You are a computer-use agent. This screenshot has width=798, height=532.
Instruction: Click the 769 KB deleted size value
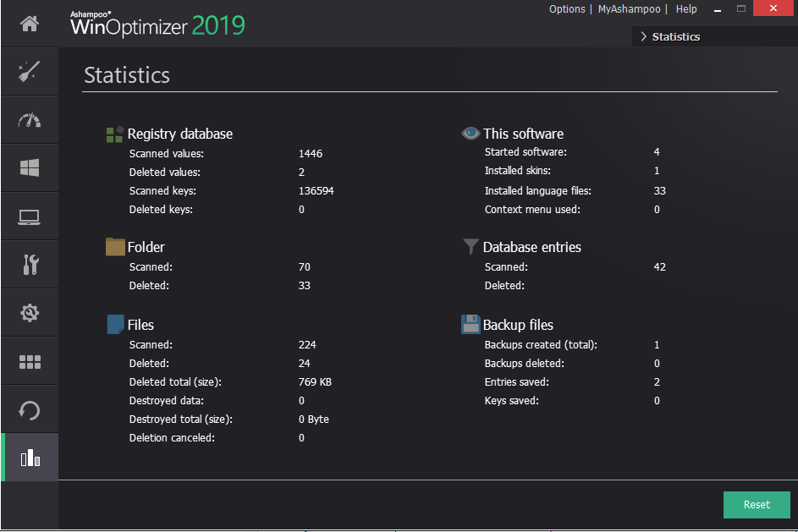pos(315,382)
